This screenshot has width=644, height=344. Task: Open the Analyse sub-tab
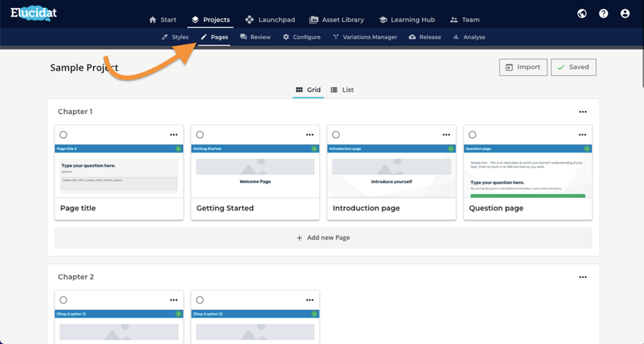pos(469,37)
